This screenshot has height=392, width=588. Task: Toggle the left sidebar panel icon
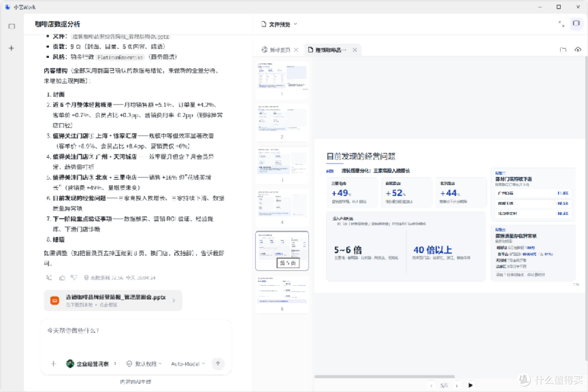coord(11,26)
